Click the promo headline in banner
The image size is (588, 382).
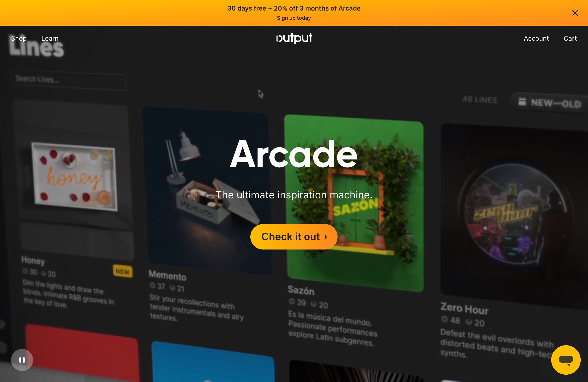[294, 8]
